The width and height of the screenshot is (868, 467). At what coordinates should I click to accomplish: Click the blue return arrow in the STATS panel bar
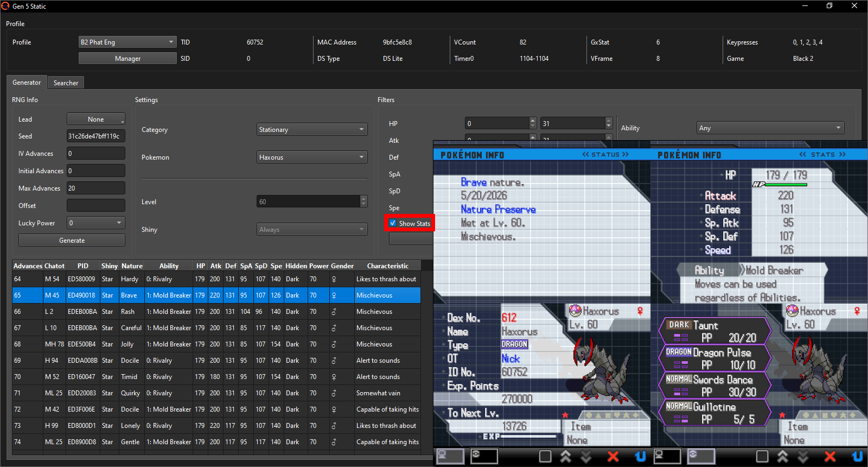tap(857, 456)
